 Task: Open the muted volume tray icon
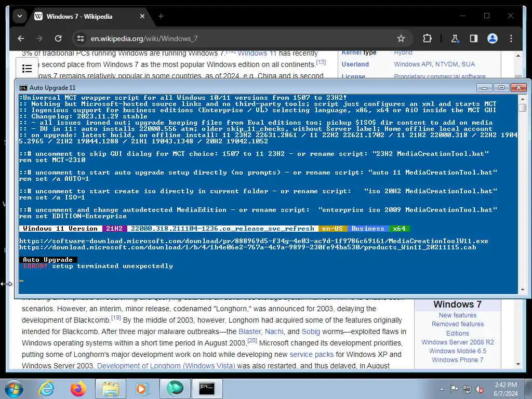point(480,389)
